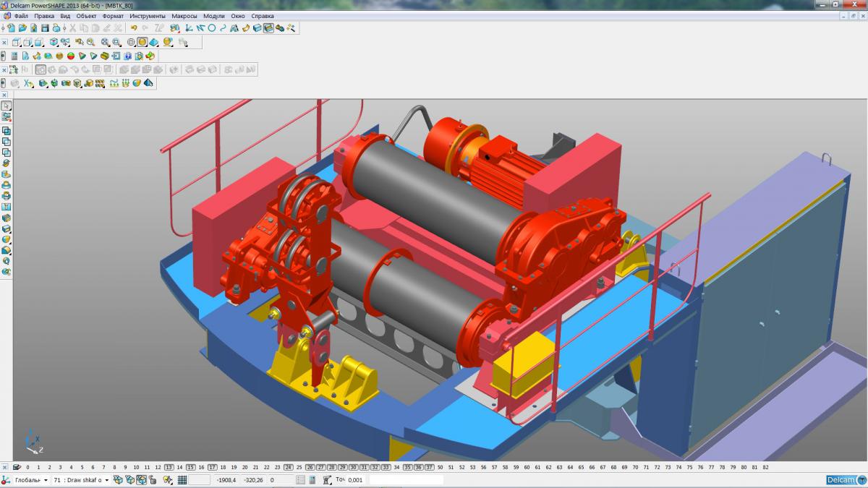Open the Wizard wand tool

[291, 27]
